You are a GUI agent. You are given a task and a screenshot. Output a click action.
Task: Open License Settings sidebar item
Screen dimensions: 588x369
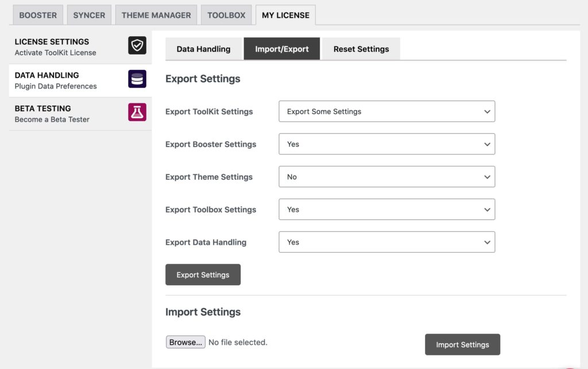[x=80, y=47]
